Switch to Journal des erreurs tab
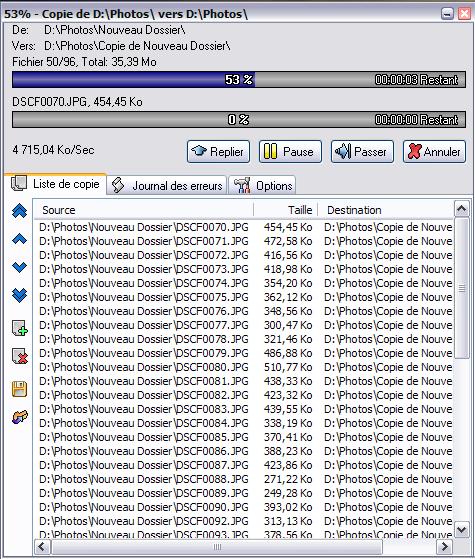This screenshot has width=475, height=559. 167,185
